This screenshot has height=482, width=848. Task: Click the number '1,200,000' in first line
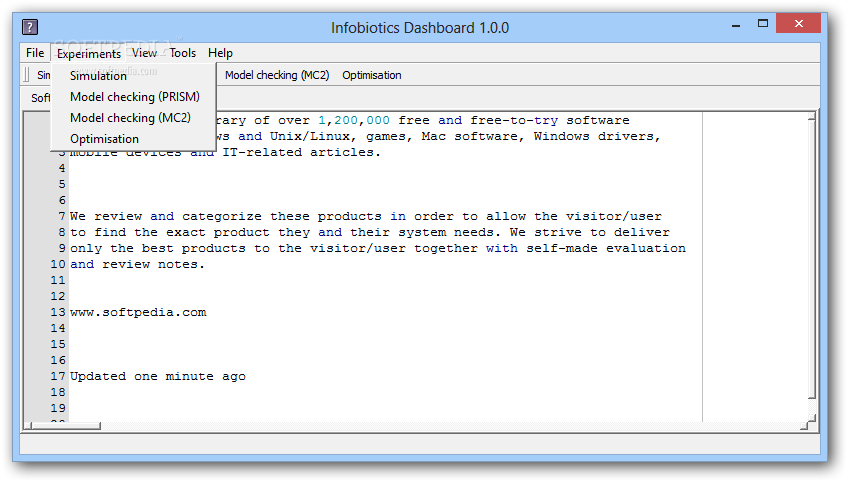click(354, 120)
